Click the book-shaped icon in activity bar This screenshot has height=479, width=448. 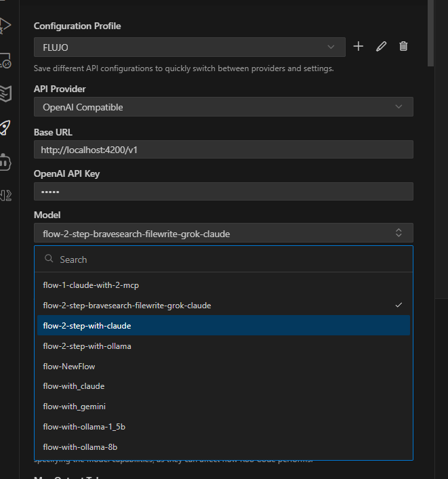[5, 93]
